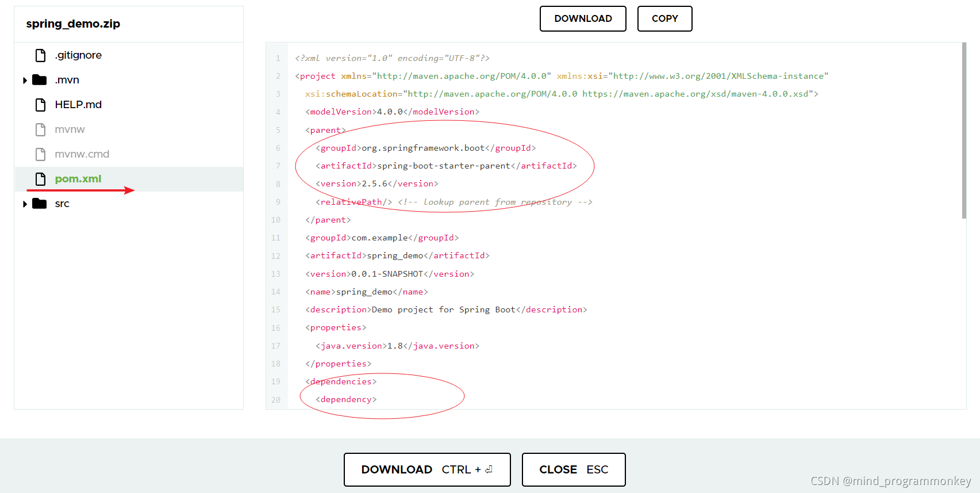
Task: Click the java.version 1.8 line
Action: (x=397, y=346)
